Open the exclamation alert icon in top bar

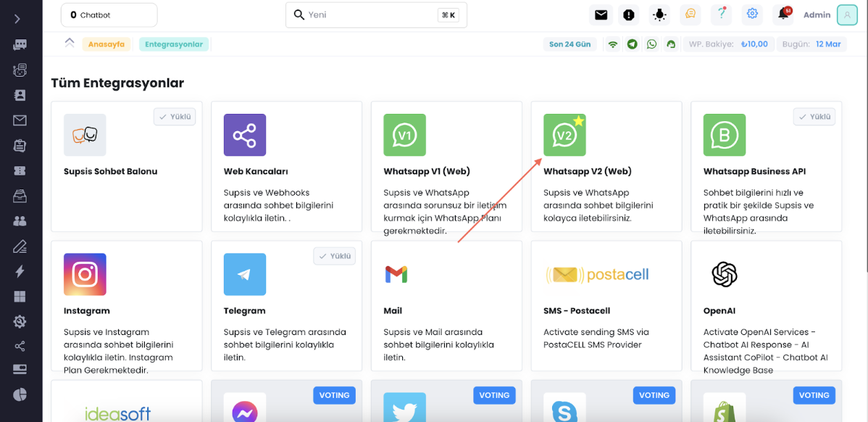pos(629,15)
